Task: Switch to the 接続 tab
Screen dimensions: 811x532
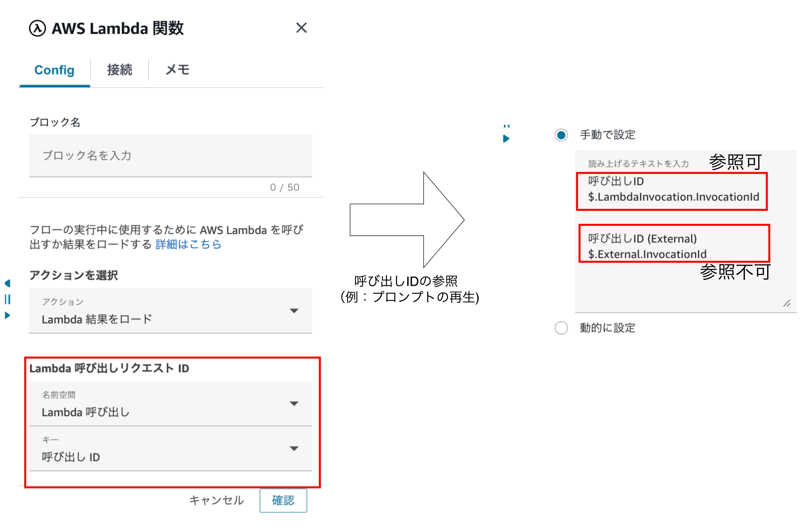Action: pyautogui.click(x=120, y=70)
